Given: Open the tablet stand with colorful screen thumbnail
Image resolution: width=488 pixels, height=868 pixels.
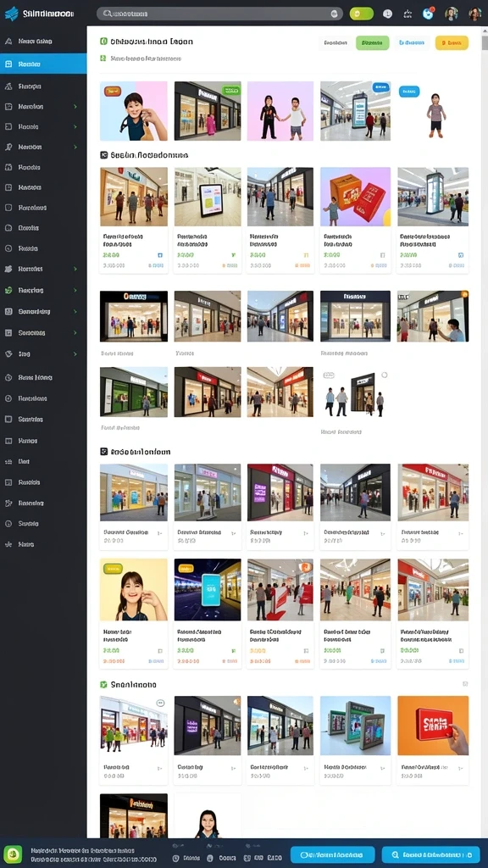Looking at the screenshot, I should pos(208,197).
